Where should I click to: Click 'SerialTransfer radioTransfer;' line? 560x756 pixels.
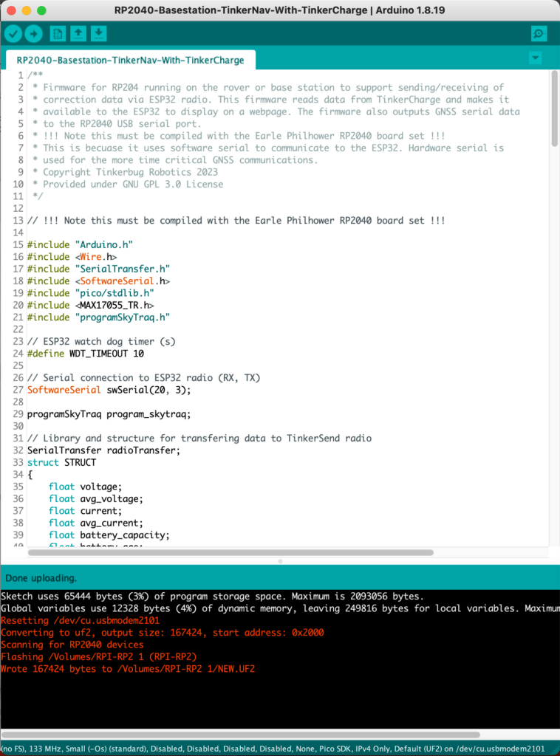click(x=103, y=450)
